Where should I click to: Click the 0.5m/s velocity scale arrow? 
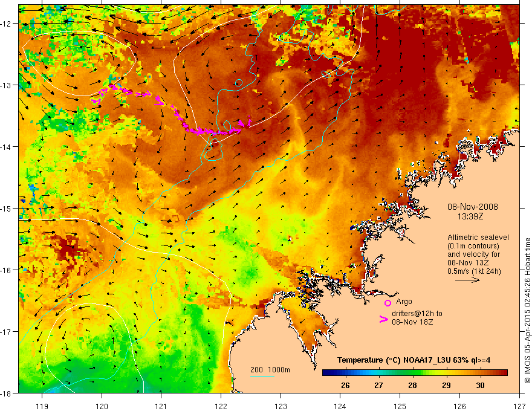click(467, 280)
